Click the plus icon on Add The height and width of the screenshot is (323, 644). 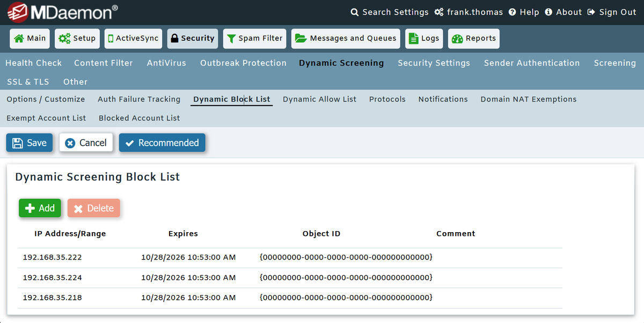tap(30, 209)
